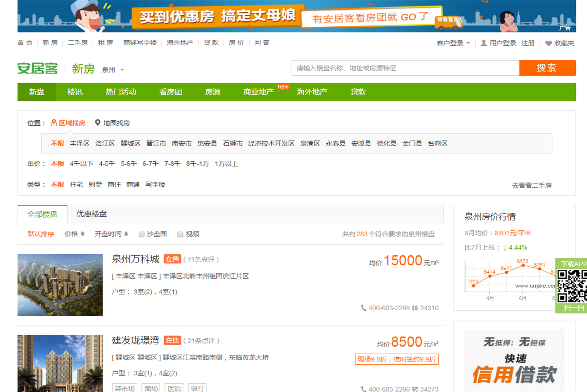Filter by 晋江市 district
This screenshot has width=587, height=392.
(156, 143)
